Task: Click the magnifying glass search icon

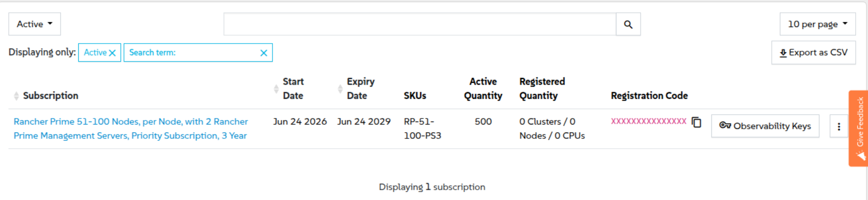Action: tap(628, 24)
